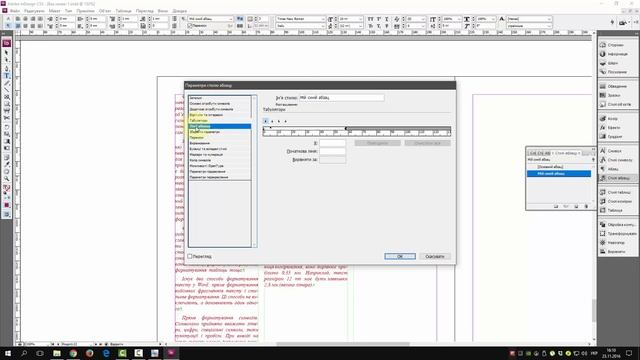Screen dimensions: 640x360
Task: Click the X tab position input field
Action: pos(332,143)
